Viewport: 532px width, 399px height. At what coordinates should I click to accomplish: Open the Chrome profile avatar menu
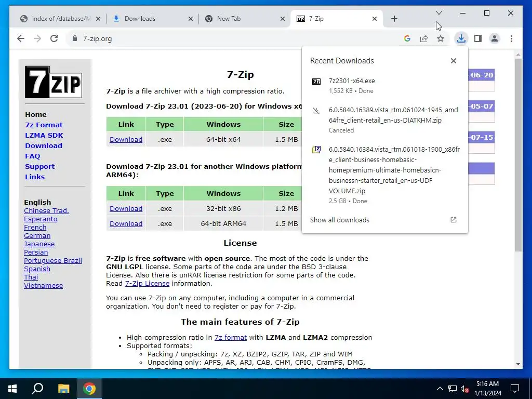click(x=495, y=38)
